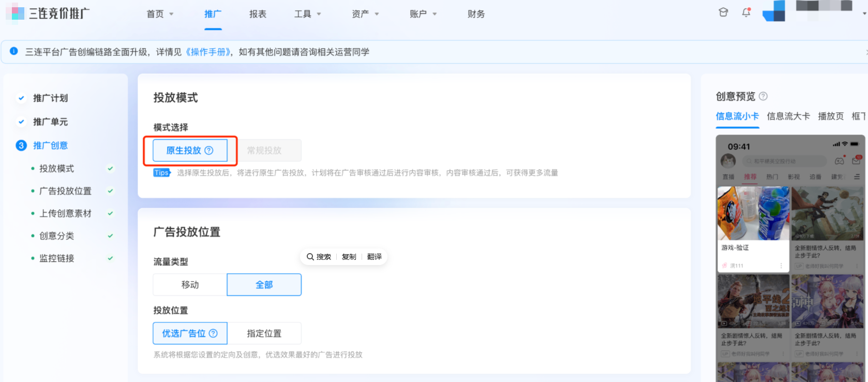
Task: Go to the 推广计划 step
Action: (x=50, y=98)
